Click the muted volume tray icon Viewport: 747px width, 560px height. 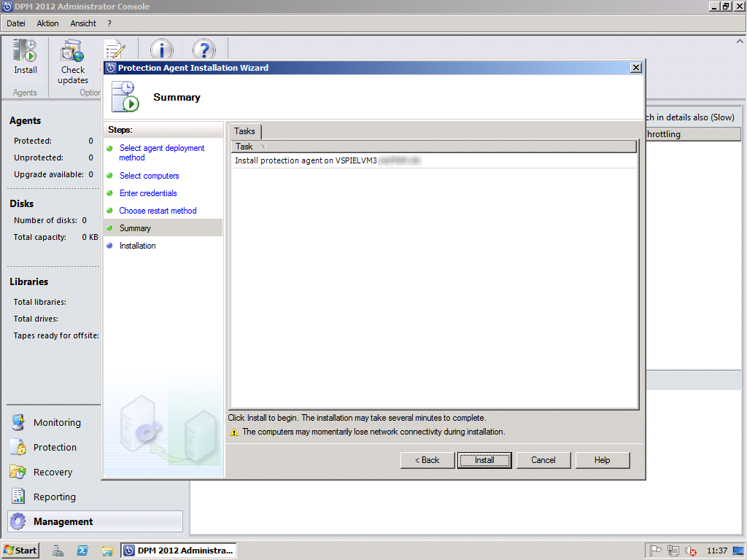(690, 551)
